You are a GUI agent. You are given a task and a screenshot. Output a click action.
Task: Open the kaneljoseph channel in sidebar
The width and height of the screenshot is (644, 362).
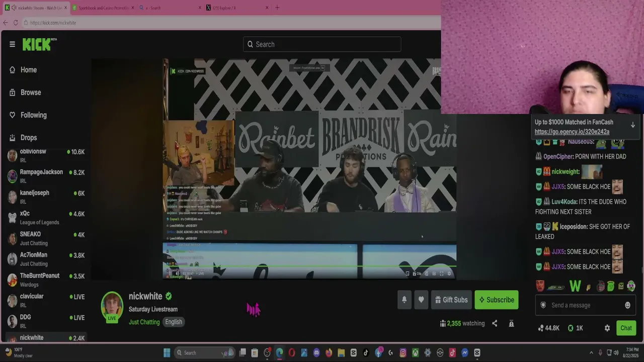pyautogui.click(x=46, y=197)
